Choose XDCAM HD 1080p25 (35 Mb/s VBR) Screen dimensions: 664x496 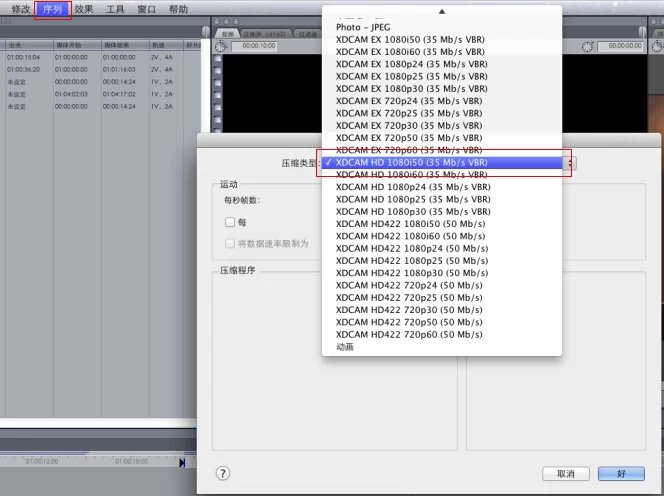pyautogui.click(x=442, y=199)
